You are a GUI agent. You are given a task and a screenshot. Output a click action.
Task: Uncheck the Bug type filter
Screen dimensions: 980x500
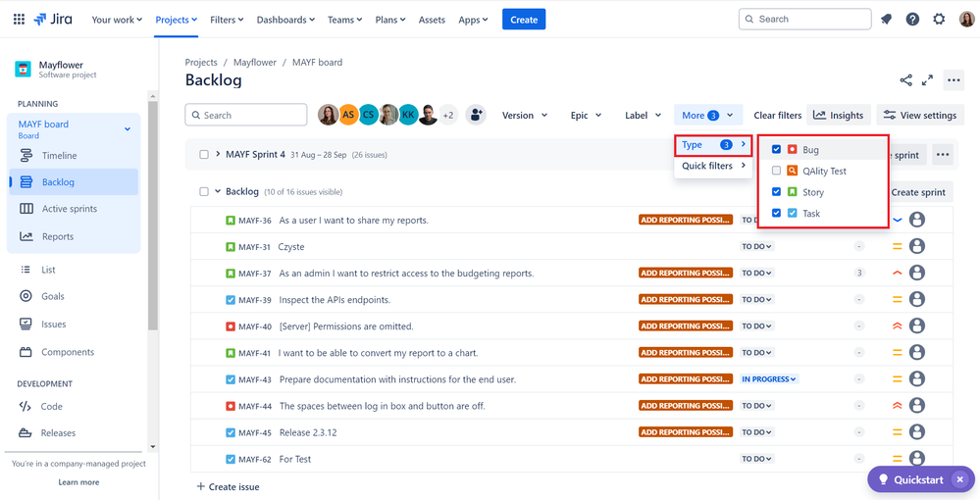tap(776, 149)
